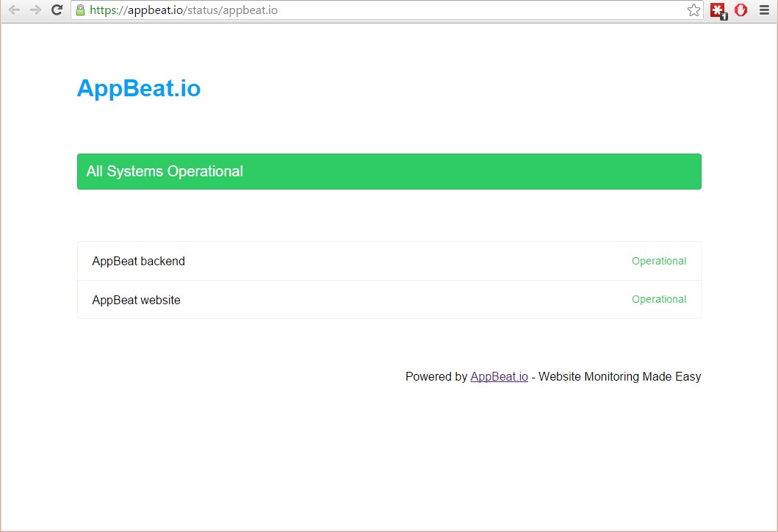Click the Operational label for AppBeat backend
This screenshot has width=778, height=532.
pyautogui.click(x=658, y=261)
